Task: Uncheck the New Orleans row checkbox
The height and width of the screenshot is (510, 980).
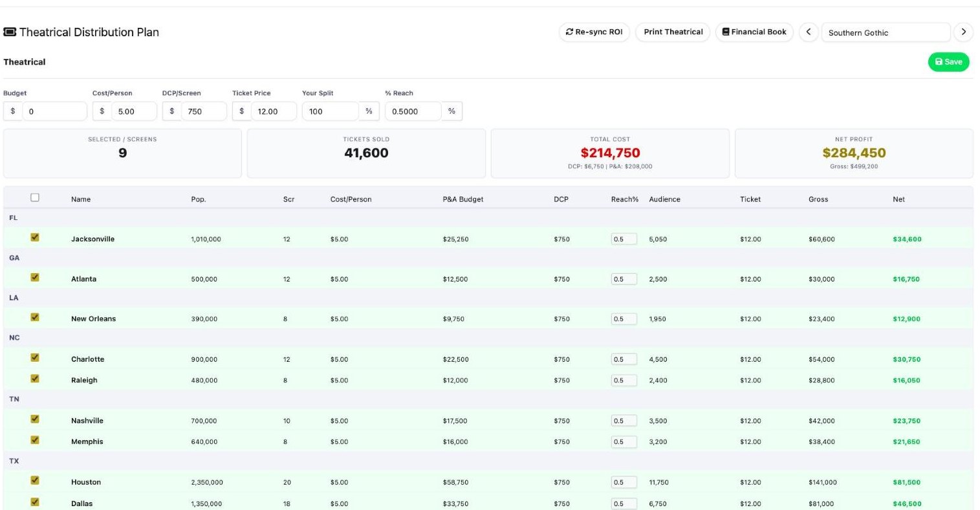Action: (35, 317)
